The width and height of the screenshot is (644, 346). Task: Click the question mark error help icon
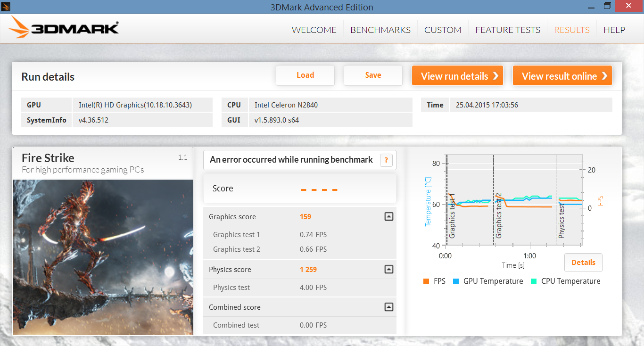386,160
